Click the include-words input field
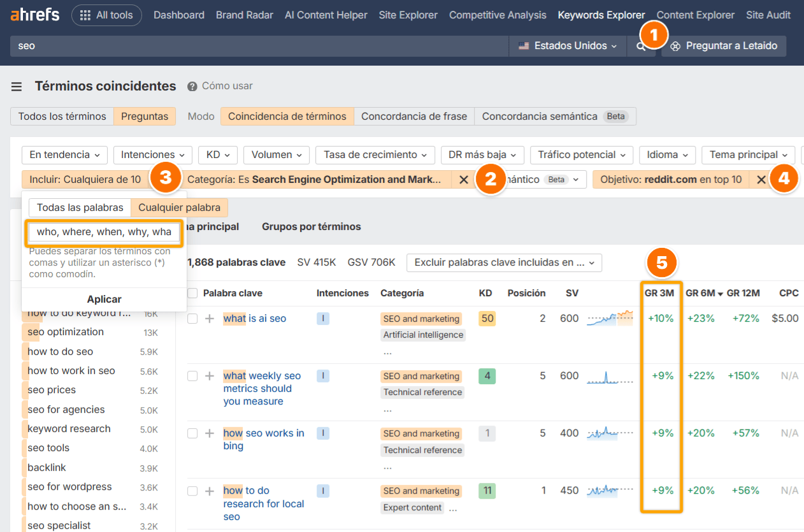The height and width of the screenshot is (532, 804). 104,232
